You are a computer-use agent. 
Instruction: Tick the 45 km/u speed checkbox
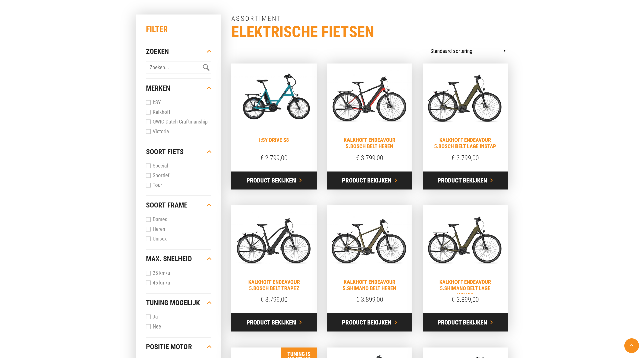pos(148,283)
